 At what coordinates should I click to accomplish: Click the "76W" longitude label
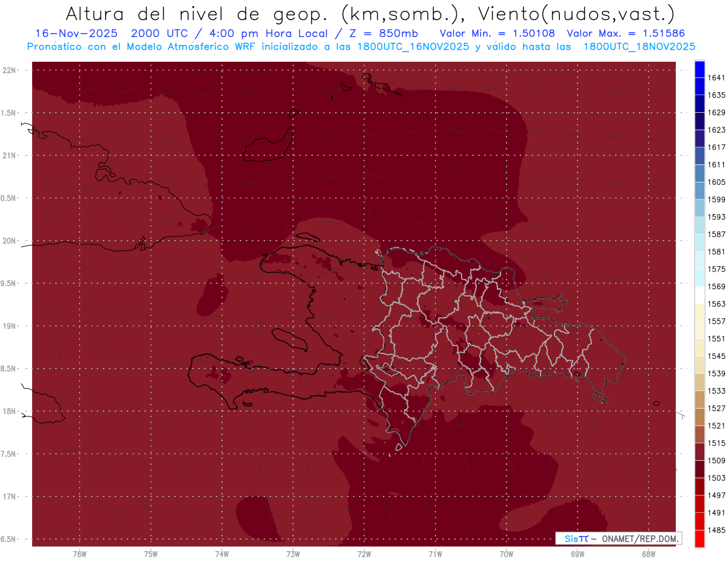[x=79, y=554]
